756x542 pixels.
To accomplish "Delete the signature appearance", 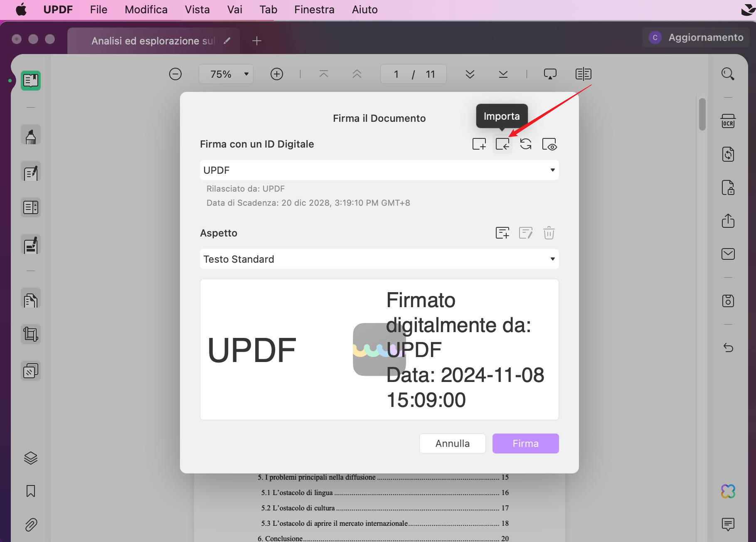I will click(x=549, y=233).
